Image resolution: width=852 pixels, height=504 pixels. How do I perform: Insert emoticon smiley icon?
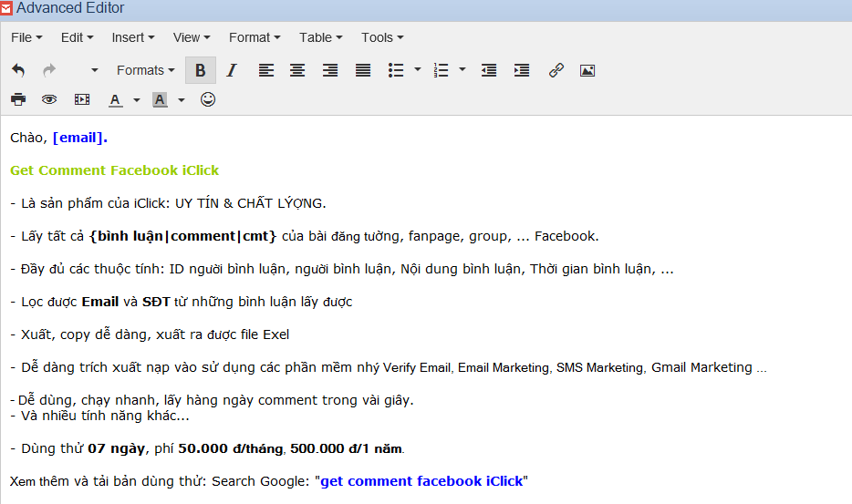coord(208,99)
